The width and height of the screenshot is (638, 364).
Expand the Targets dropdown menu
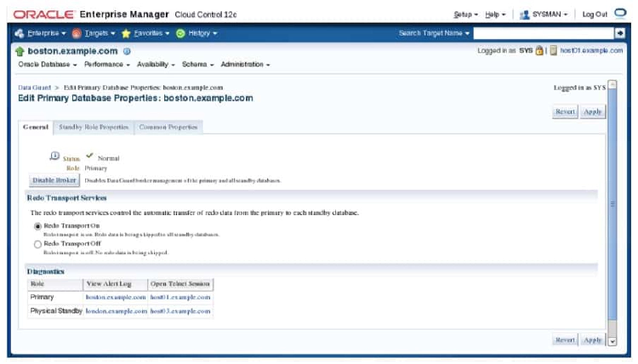(100, 33)
